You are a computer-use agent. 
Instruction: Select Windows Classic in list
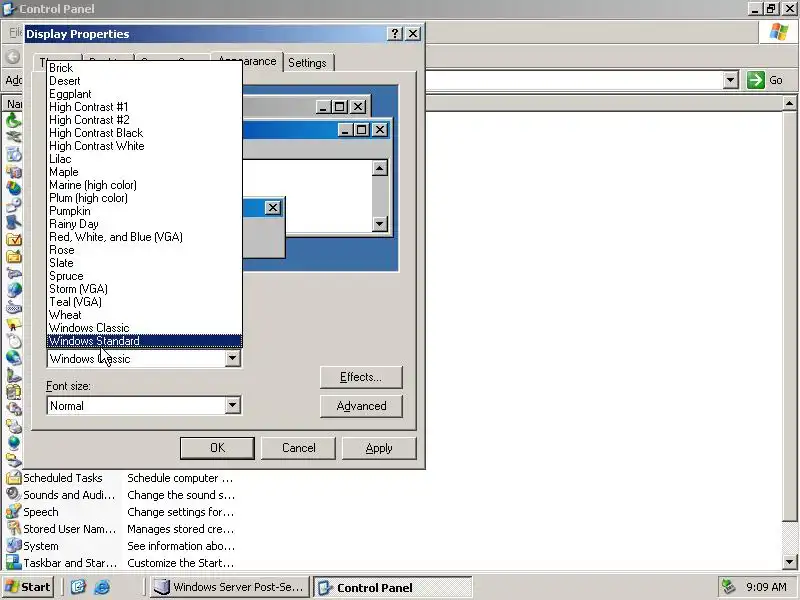click(x=144, y=328)
